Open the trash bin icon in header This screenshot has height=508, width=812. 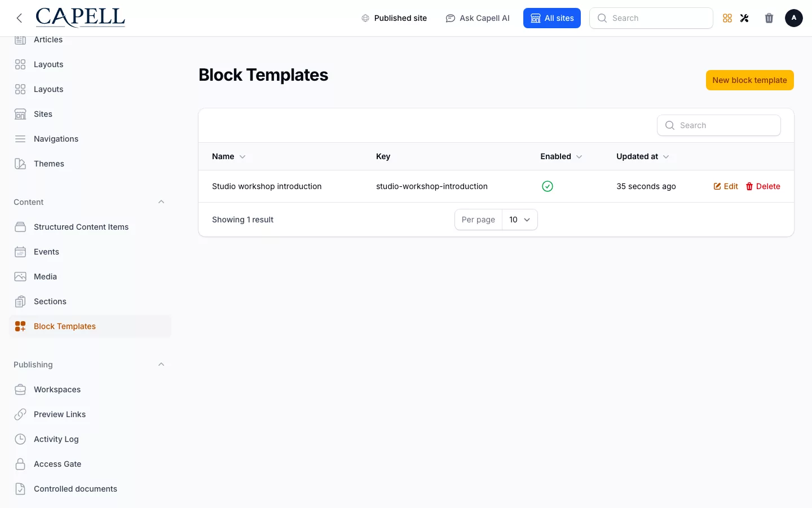point(769,18)
